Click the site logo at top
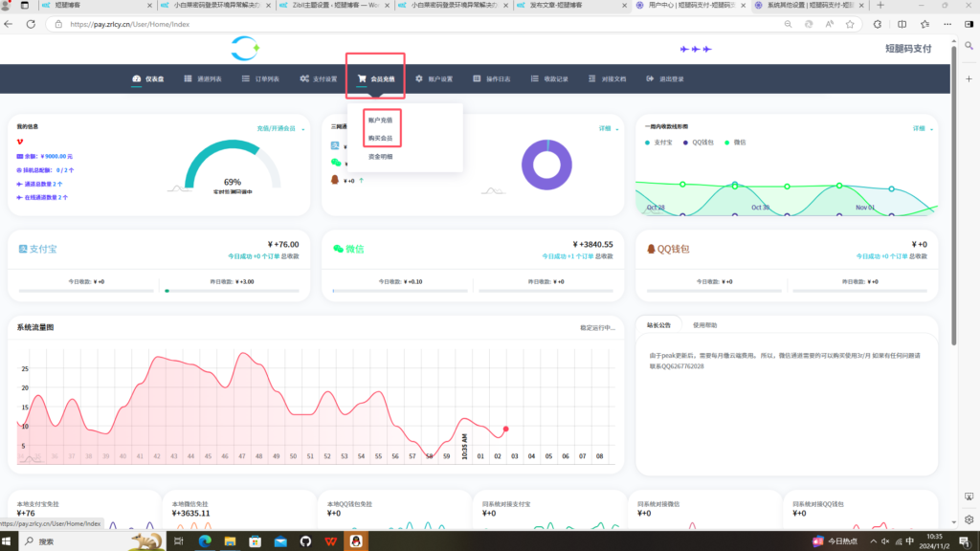 (244, 48)
